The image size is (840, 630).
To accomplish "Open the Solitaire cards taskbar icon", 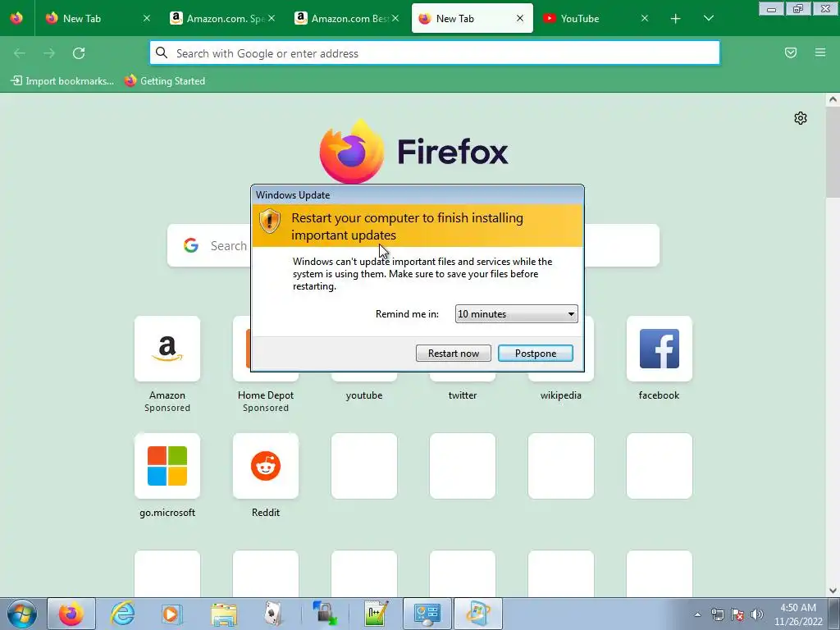I will pyautogui.click(x=274, y=614).
